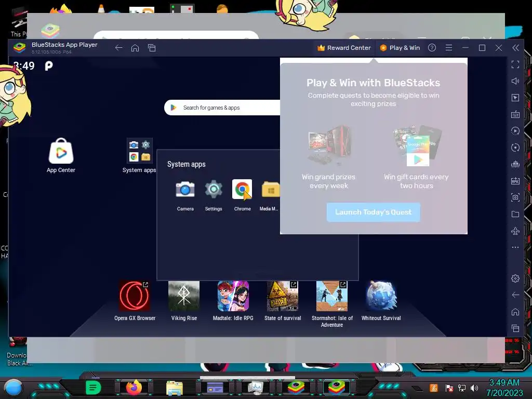Take a screenshot via sidebar icon
532x399 pixels.
coord(515,197)
